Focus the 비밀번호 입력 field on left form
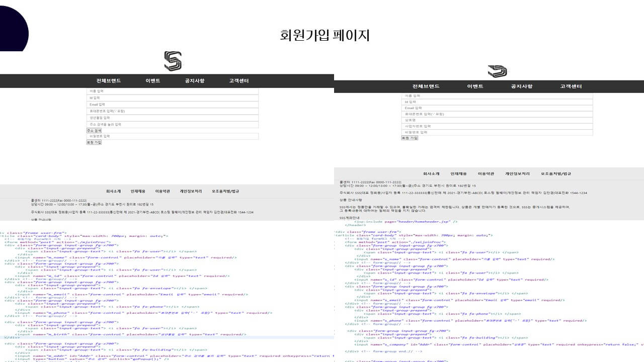This screenshot has height=362, width=644. point(173,136)
